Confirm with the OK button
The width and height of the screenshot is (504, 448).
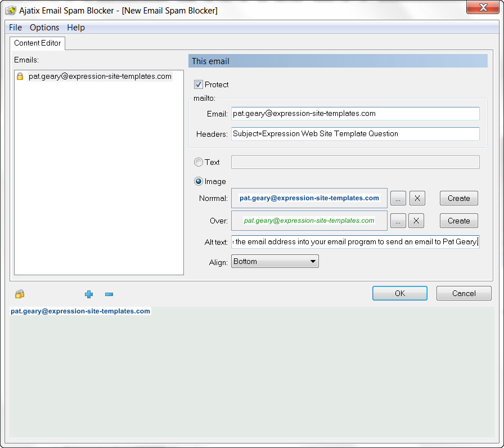[399, 293]
